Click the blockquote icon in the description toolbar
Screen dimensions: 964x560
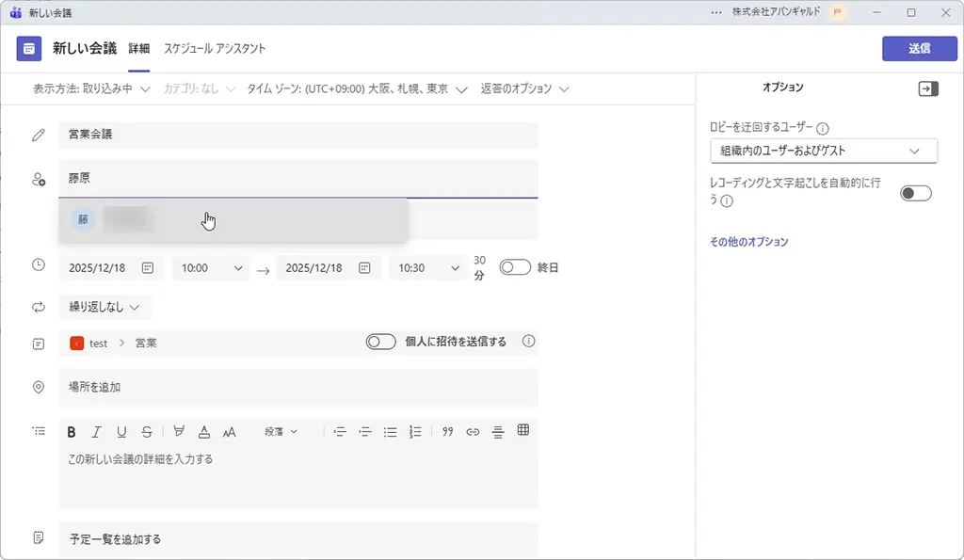pos(447,431)
